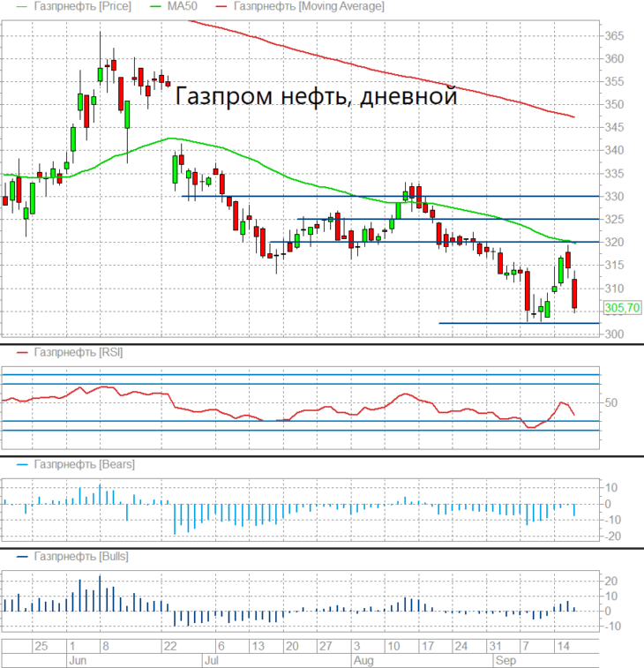Click the 325 price axis label
This screenshot has height=668, width=644.
click(x=614, y=220)
